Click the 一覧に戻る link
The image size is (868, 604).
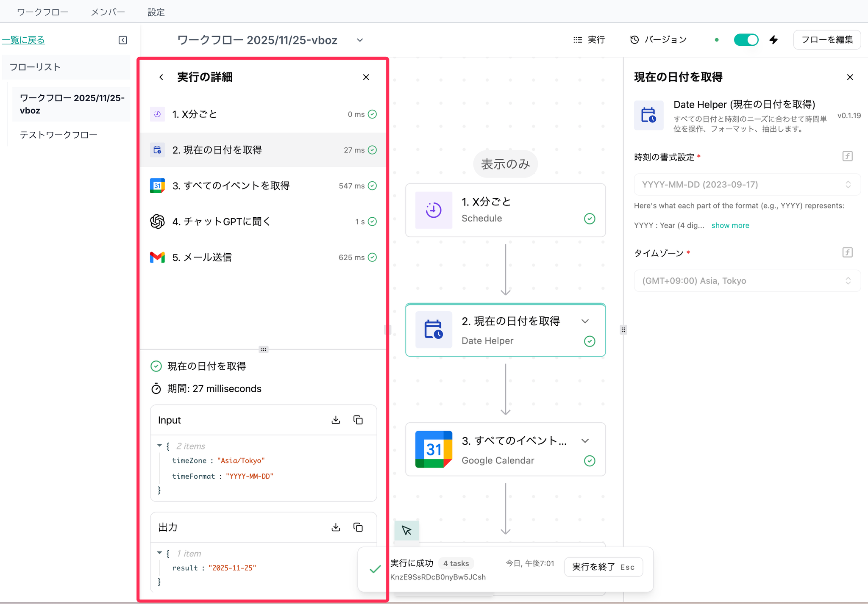pos(24,40)
